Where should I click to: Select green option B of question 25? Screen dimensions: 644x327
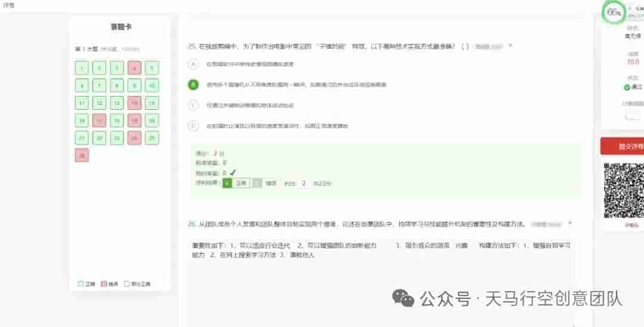(193, 85)
